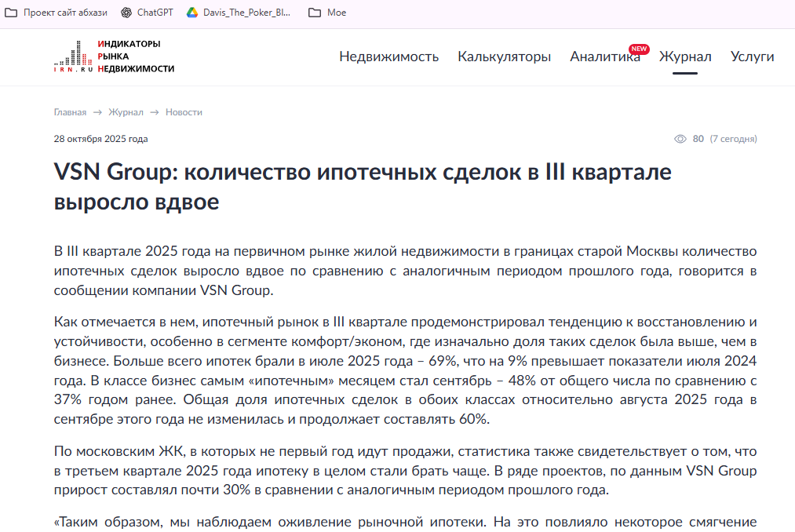This screenshot has height=532, width=795.
Task: Click the NEW badge above Аналитика
Action: [639, 48]
